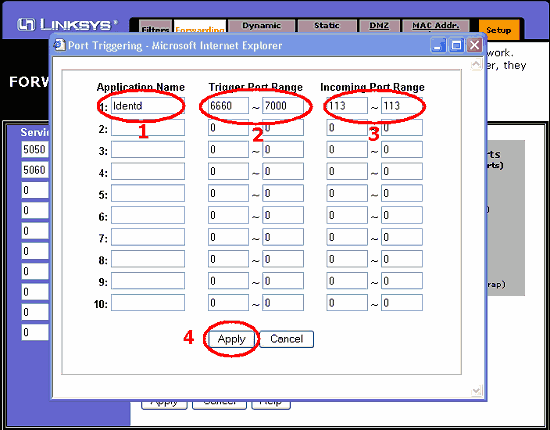Viewport: 550px width, 430px height.
Task: Click the scrollbar up arrow in popup
Action: tap(476, 65)
